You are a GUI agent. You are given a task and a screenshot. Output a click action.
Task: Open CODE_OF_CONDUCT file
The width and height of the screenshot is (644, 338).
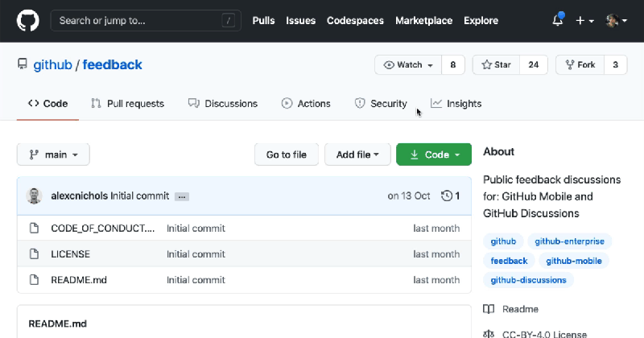[x=103, y=228]
